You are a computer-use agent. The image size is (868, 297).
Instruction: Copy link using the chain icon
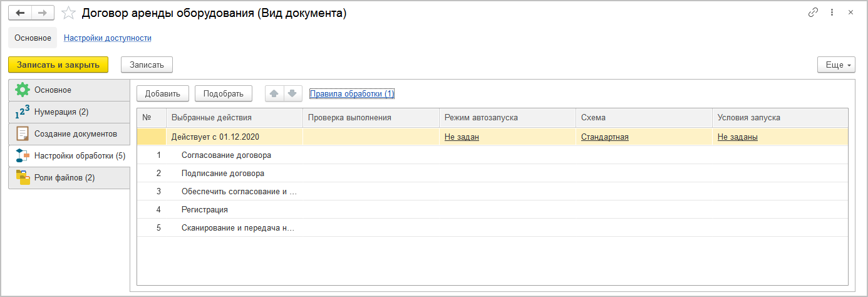click(814, 13)
